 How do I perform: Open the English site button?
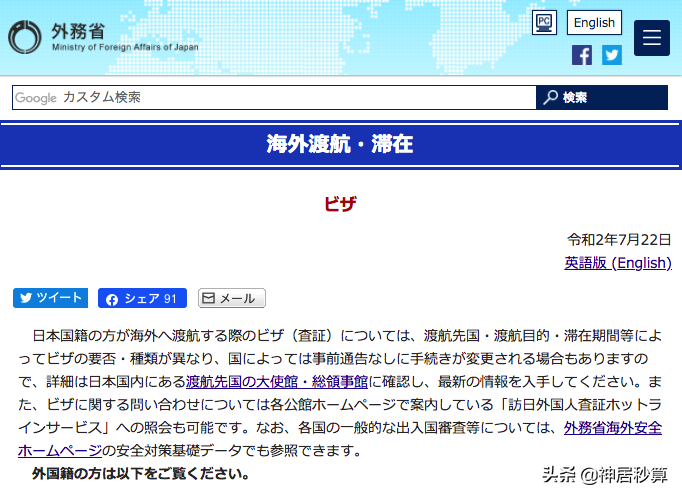pyautogui.click(x=594, y=23)
